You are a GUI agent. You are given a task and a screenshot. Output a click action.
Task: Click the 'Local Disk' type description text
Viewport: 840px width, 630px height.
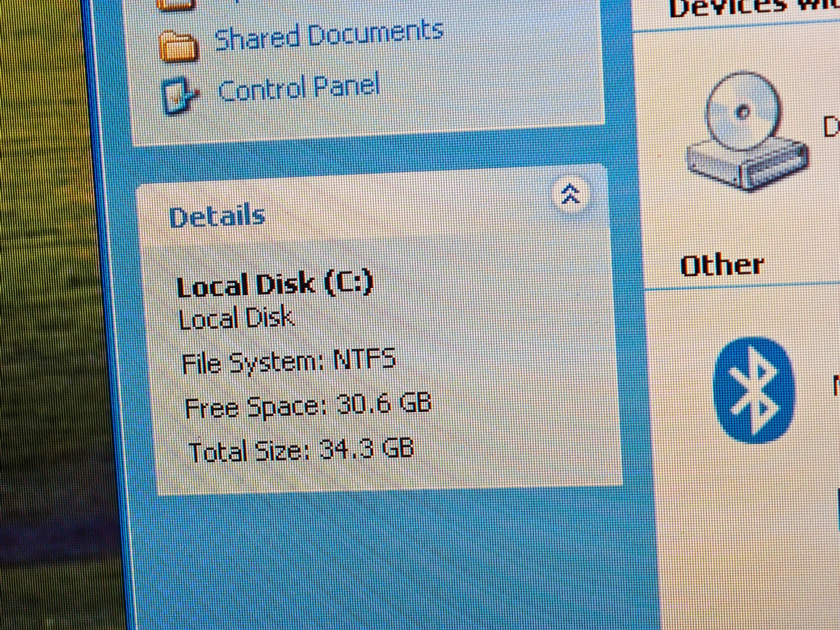236,319
